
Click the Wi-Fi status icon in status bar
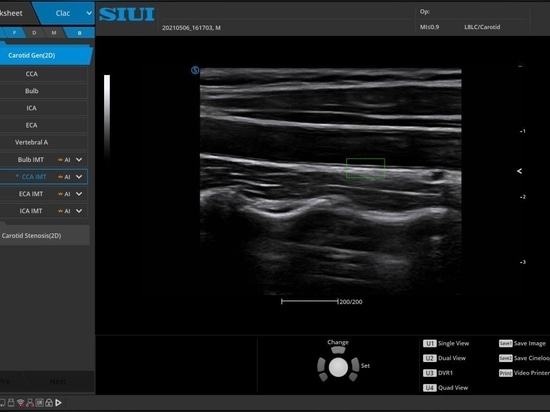point(21,403)
